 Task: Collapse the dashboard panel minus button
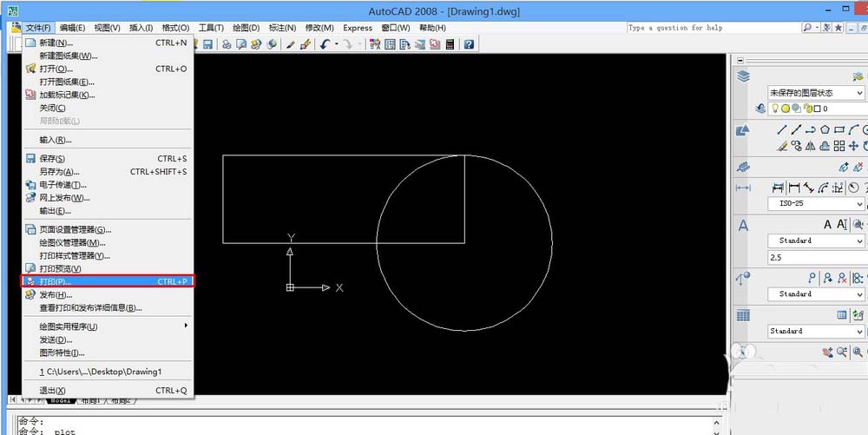(740, 60)
